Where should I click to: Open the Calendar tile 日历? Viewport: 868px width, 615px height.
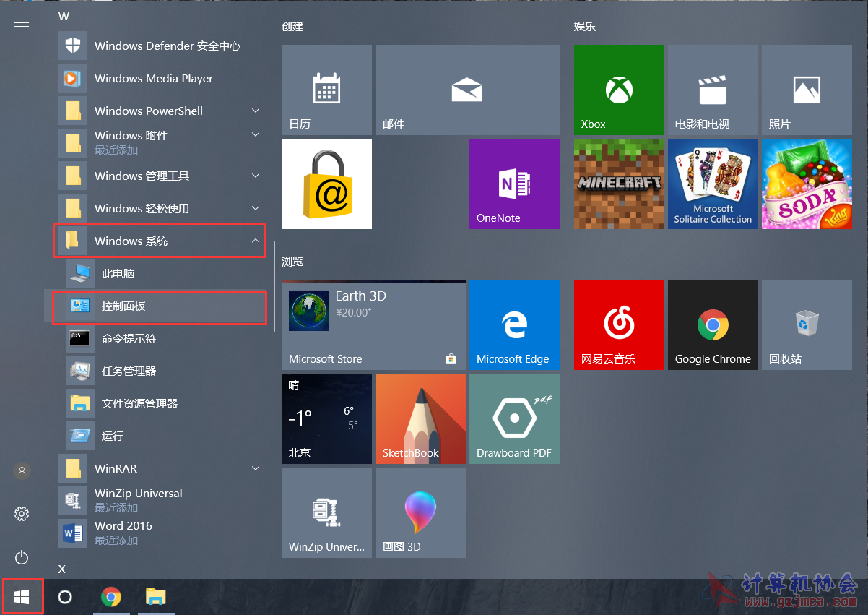point(326,90)
